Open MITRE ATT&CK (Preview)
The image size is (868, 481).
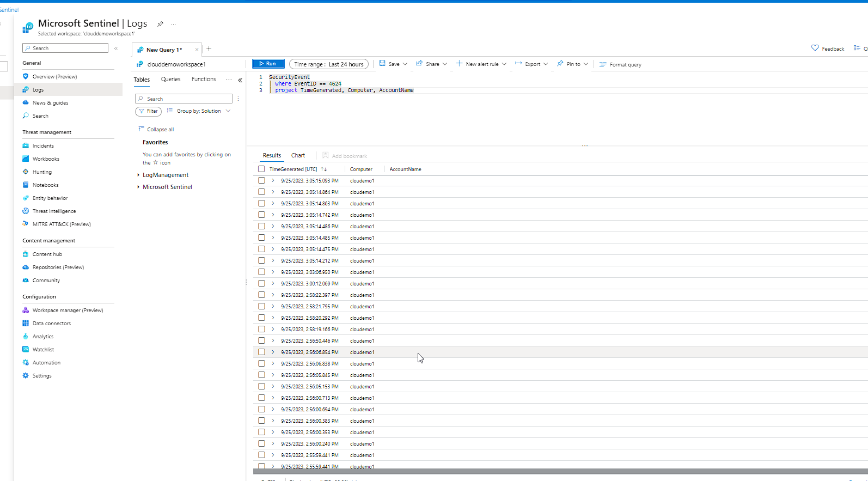62,224
